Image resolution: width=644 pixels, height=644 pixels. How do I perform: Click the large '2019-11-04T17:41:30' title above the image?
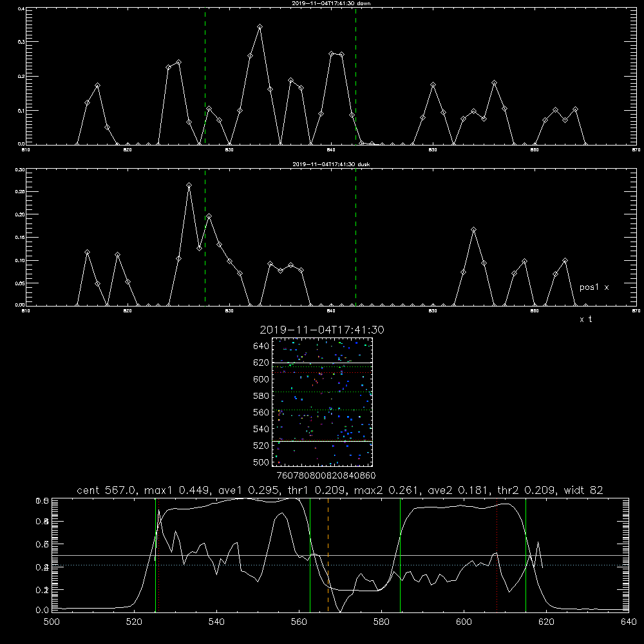pos(322,330)
